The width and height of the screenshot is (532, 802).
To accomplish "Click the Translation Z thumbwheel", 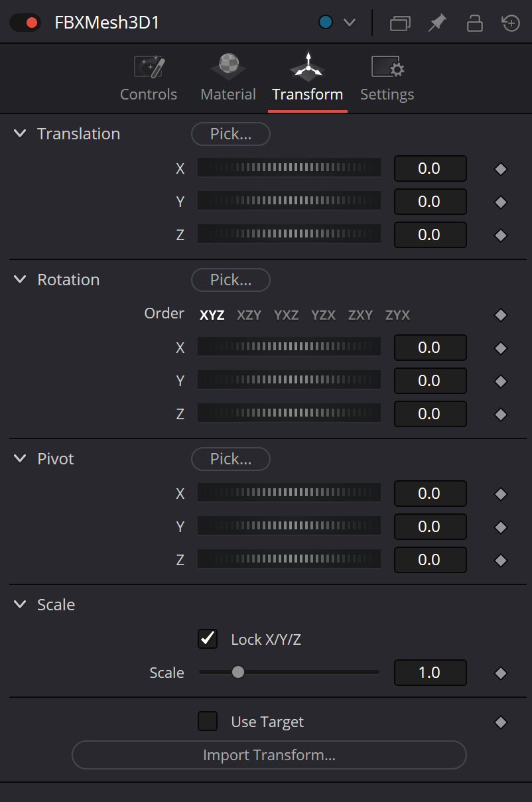I will point(289,234).
